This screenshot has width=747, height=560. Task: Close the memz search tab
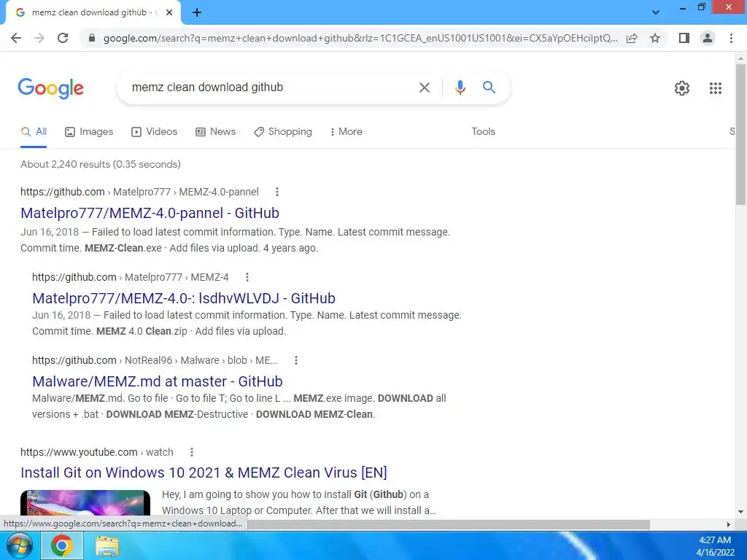coord(169,12)
